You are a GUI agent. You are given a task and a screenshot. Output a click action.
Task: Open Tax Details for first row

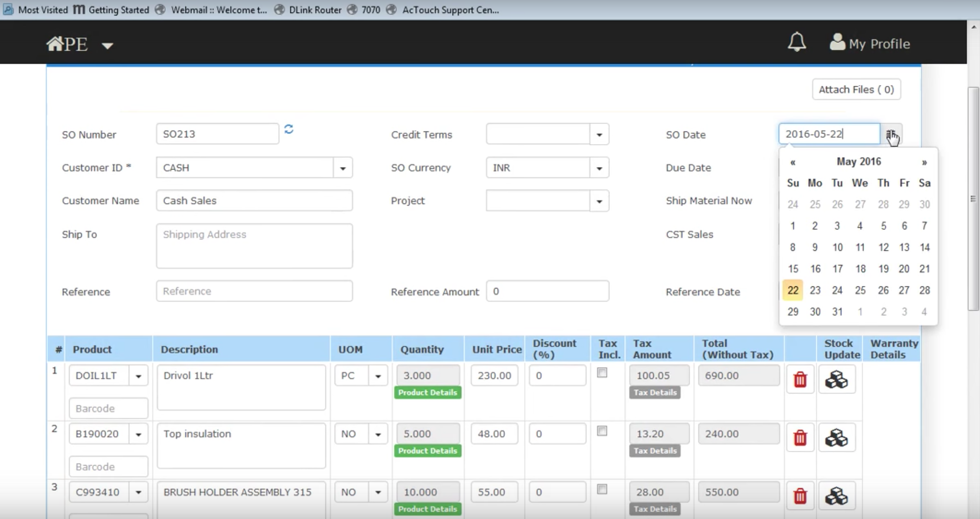pos(655,393)
